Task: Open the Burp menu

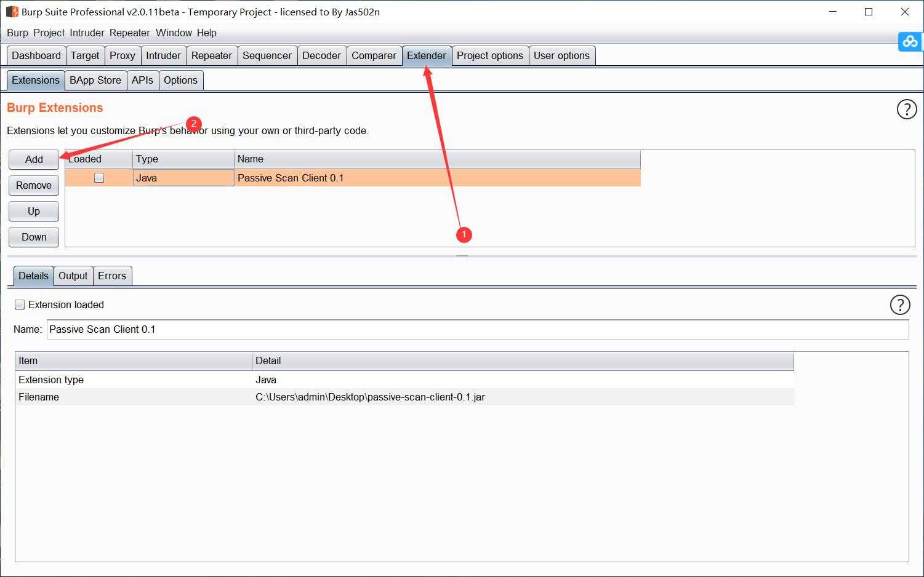Action: coord(17,33)
